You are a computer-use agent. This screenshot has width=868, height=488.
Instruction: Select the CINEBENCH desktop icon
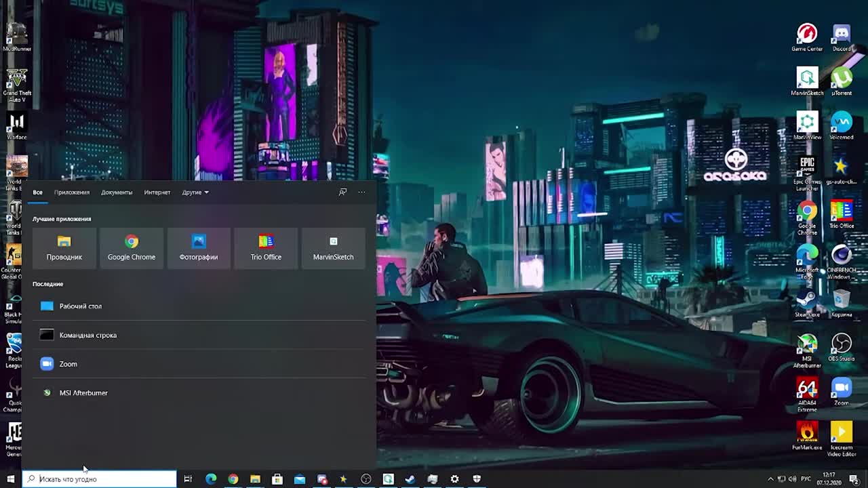(x=842, y=262)
